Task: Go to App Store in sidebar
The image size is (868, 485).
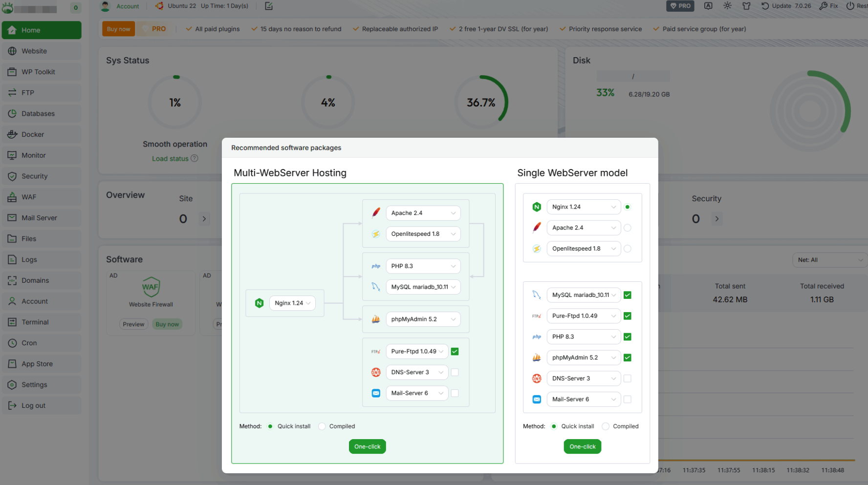Action: [37, 364]
